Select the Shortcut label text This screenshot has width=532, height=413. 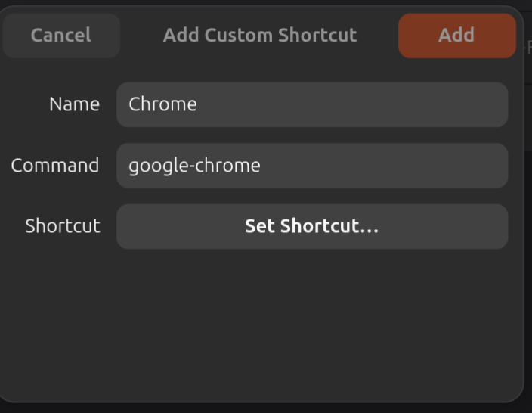pyautogui.click(x=63, y=226)
